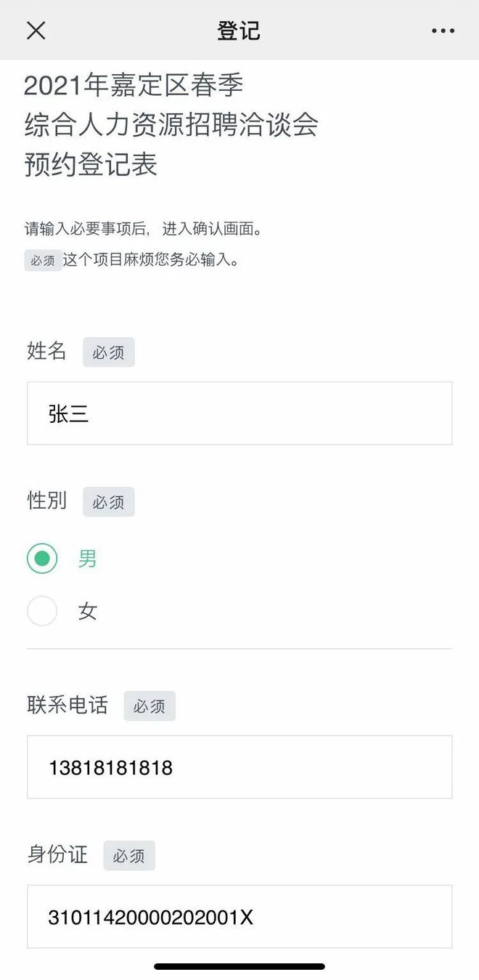Tap the 必须 badge beside 姓名
This screenshot has width=479, height=980.
pyautogui.click(x=108, y=352)
